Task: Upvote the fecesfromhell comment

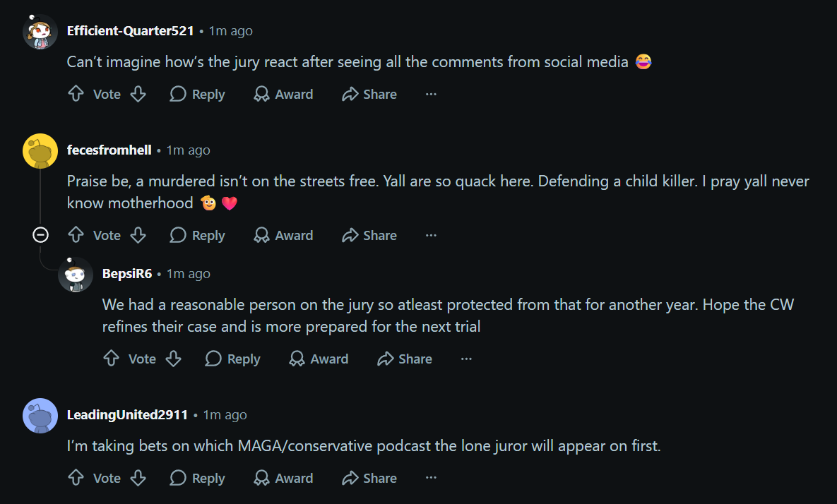Action: (x=76, y=235)
